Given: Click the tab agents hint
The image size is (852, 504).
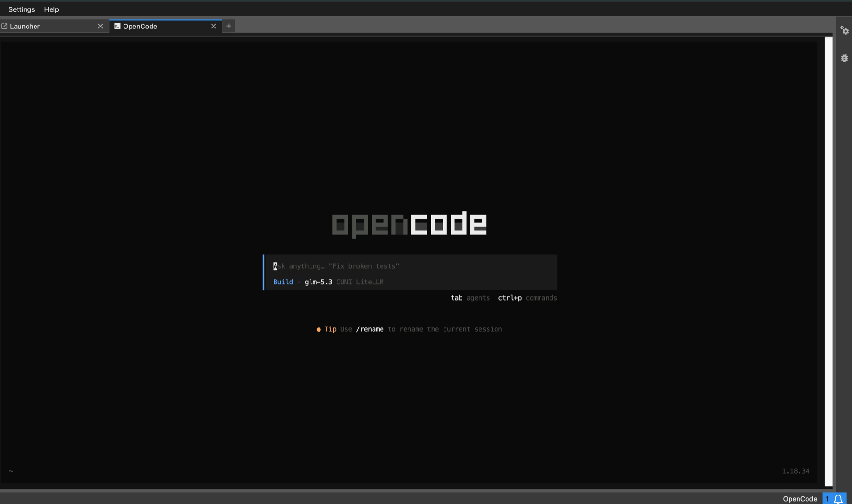Looking at the screenshot, I should tap(470, 298).
